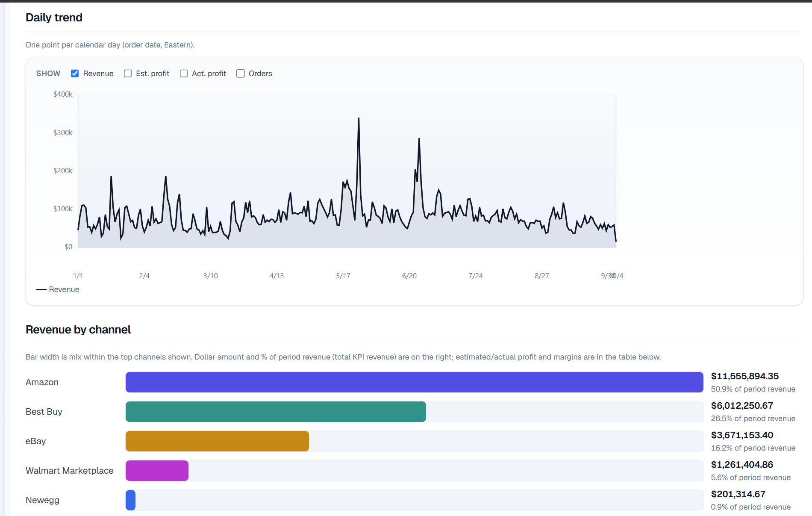Toggle the Orders checkbox
This screenshot has height=516, width=812.
pyautogui.click(x=241, y=74)
